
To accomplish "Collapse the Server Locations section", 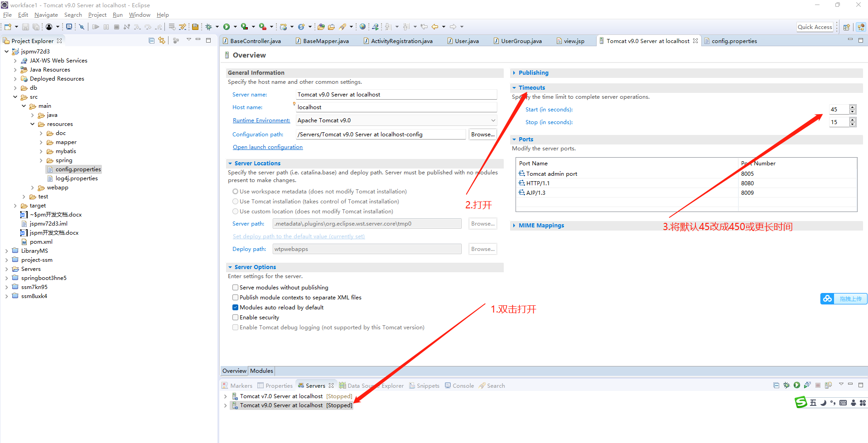I will 230,164.
